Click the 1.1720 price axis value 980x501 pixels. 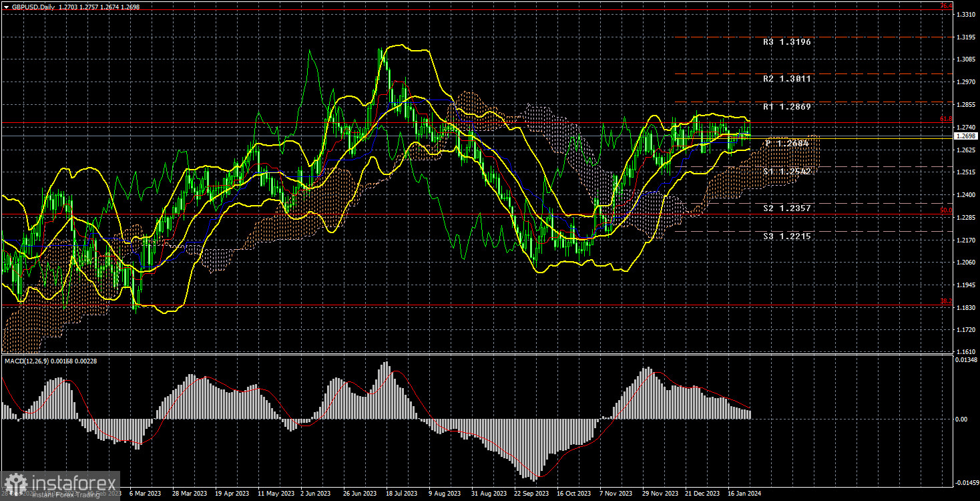click(x=965, y=330)
